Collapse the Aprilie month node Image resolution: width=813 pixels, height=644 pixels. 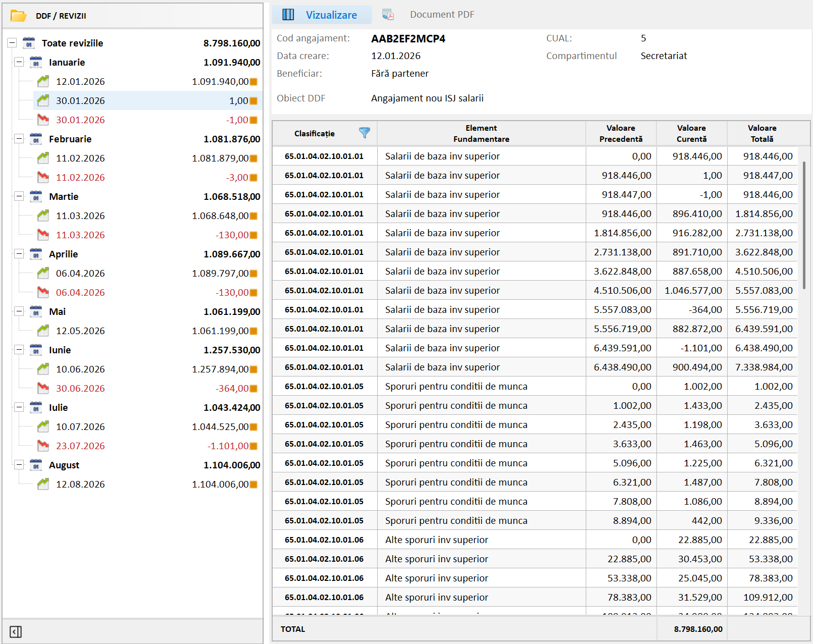[19, 254]
